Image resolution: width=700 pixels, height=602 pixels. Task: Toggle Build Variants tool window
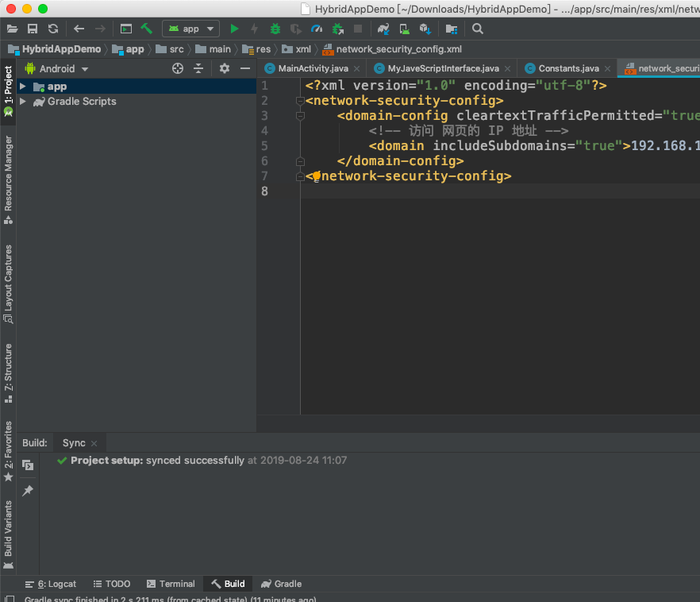pyautogui.click(x=8, y=535)
